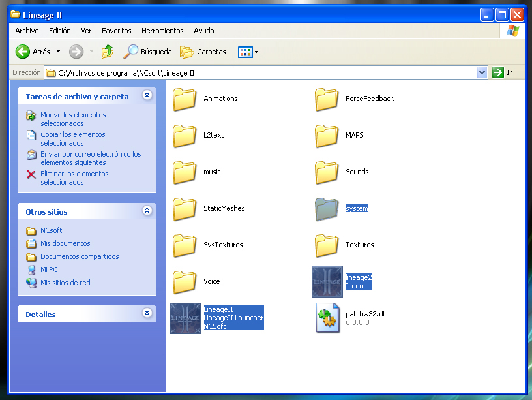Image resolution: width=532 pixels, height=400 pixels.
Task: Open Mi PC link
Action: click(x=49, y=269)
